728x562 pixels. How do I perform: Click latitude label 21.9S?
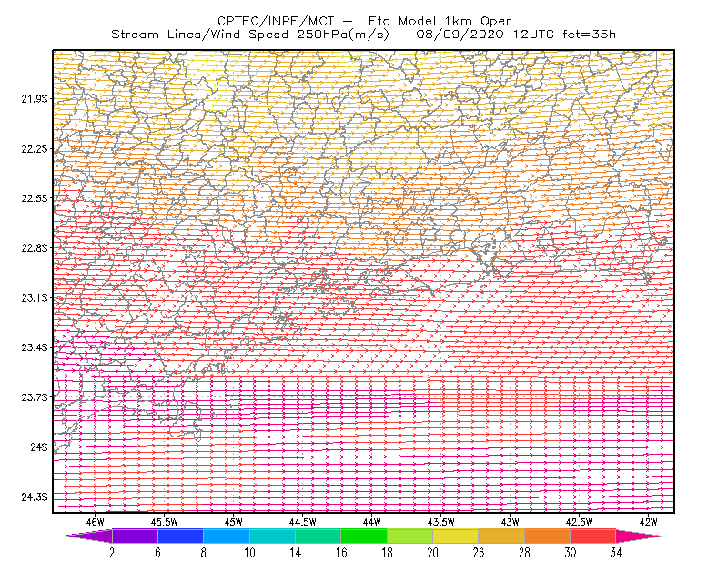click(35, 99)
